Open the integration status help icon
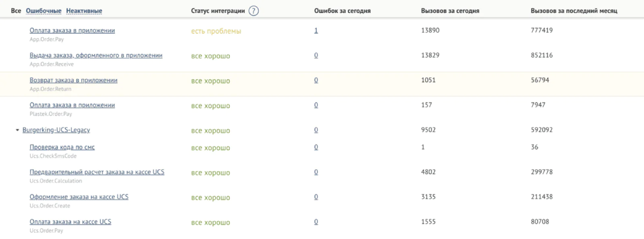Screen dimensions: 644x239 253,11
